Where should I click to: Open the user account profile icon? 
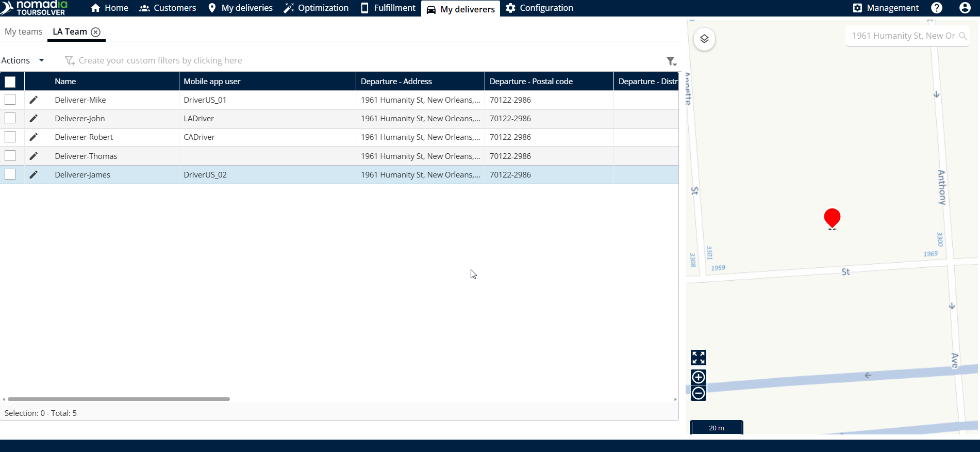(965, 8)
